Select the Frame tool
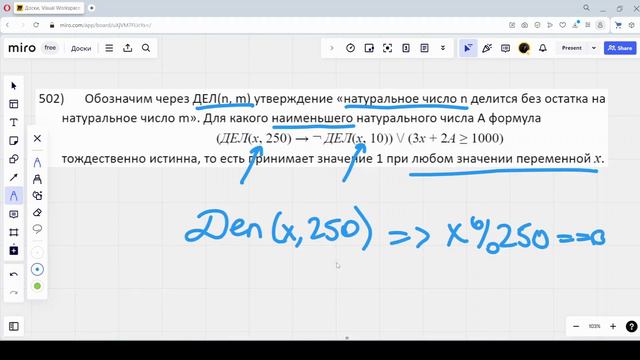This screenshot has height=360, width=640. coord(13,232)
